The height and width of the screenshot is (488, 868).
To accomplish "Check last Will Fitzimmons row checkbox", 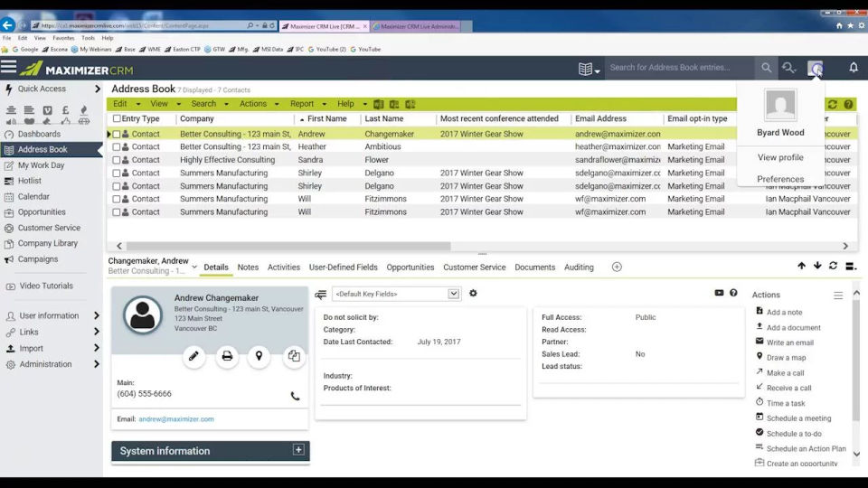I will coord(117,211).
